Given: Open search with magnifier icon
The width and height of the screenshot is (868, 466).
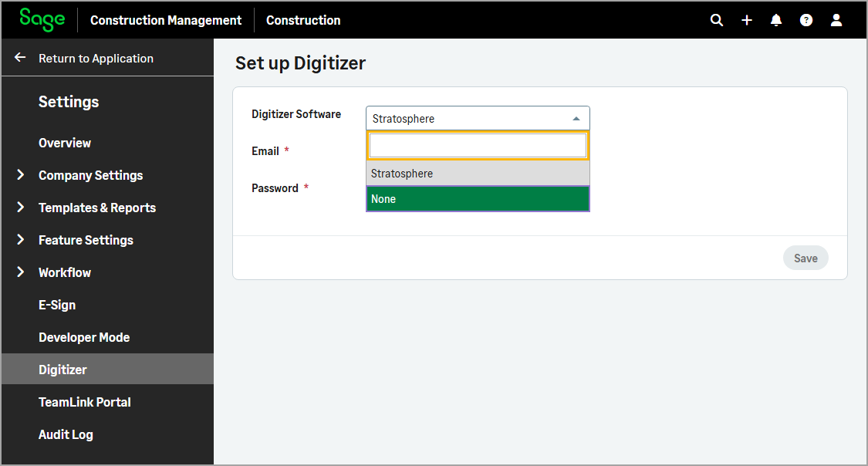Looking at the screenshot, I should (x=717, y=20).
